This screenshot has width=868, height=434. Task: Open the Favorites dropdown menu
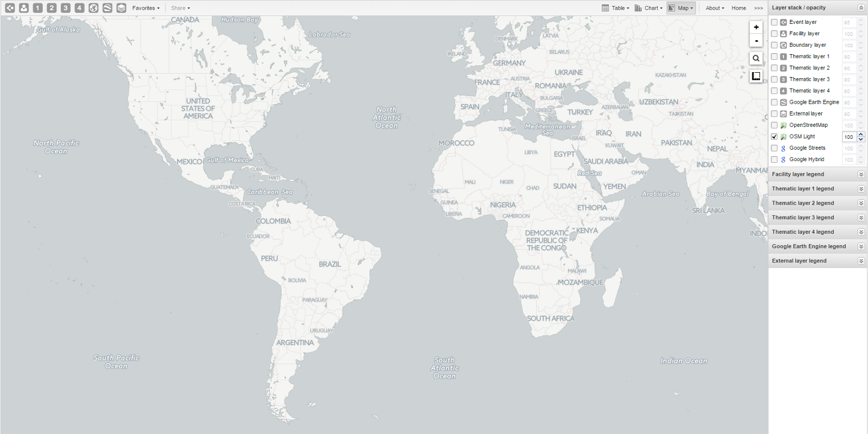point(145,8)
